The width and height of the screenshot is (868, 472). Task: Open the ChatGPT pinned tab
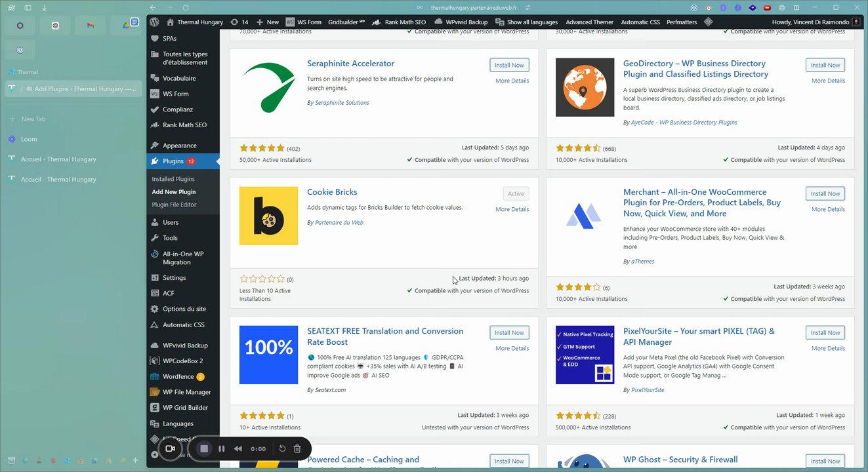click(55, 26)
